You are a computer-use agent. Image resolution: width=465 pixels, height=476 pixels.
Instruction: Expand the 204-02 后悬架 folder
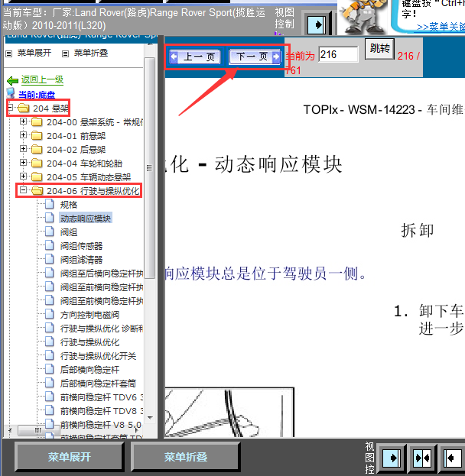pos(23,149)
